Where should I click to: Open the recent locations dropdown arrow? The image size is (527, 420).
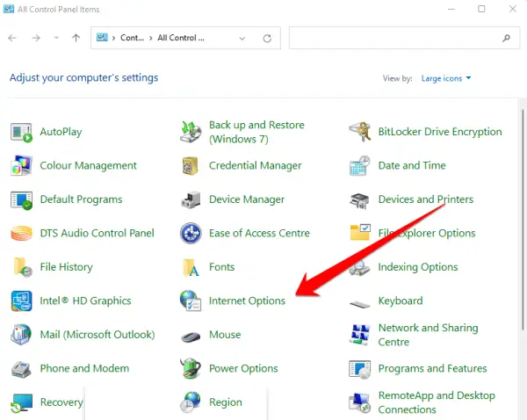tap(56, 38)
